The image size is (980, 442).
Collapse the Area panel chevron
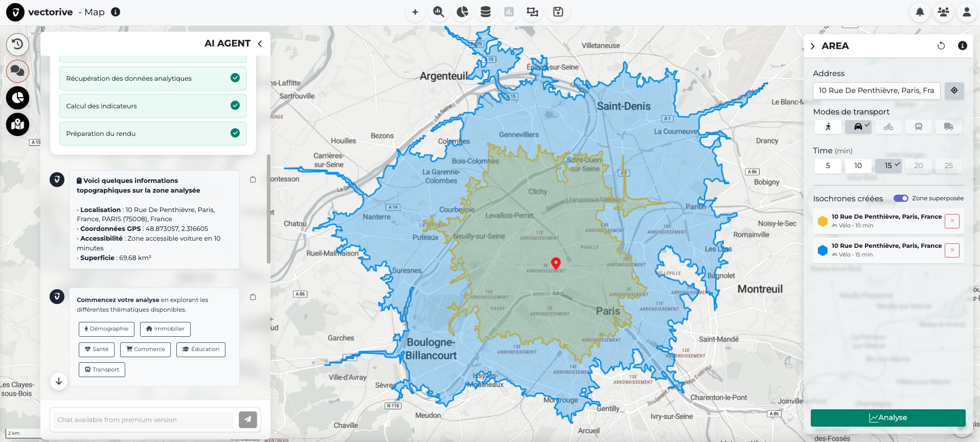click(x=812, y=46)
